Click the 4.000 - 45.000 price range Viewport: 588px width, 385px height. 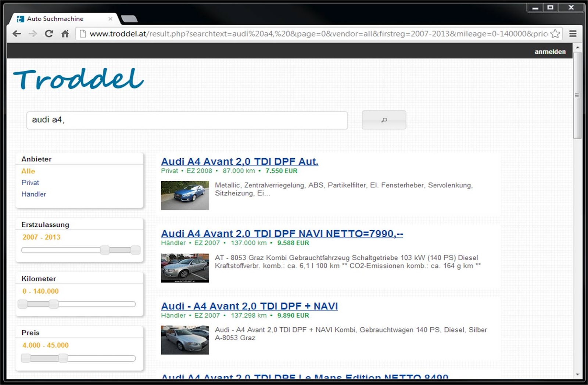point(46,345)
